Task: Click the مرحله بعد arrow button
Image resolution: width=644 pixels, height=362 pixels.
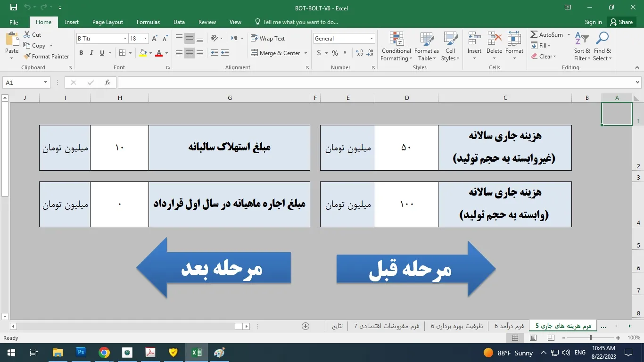Action: click(214, 268)
